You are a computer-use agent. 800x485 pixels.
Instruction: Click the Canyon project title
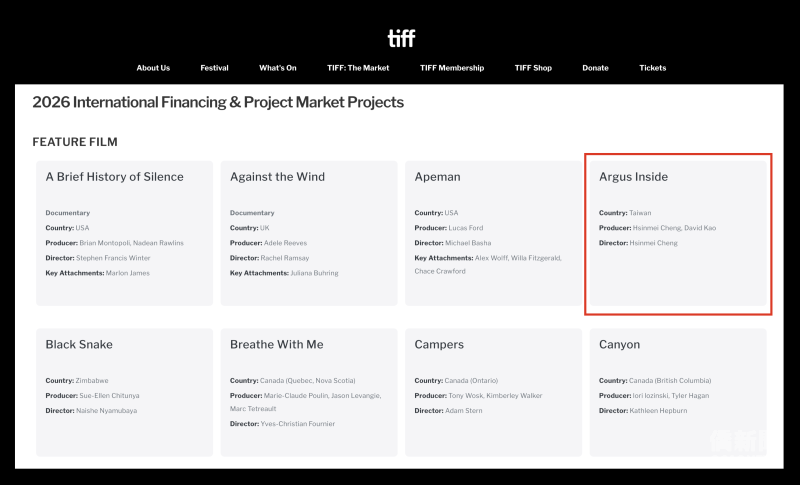tap(619, 345)
